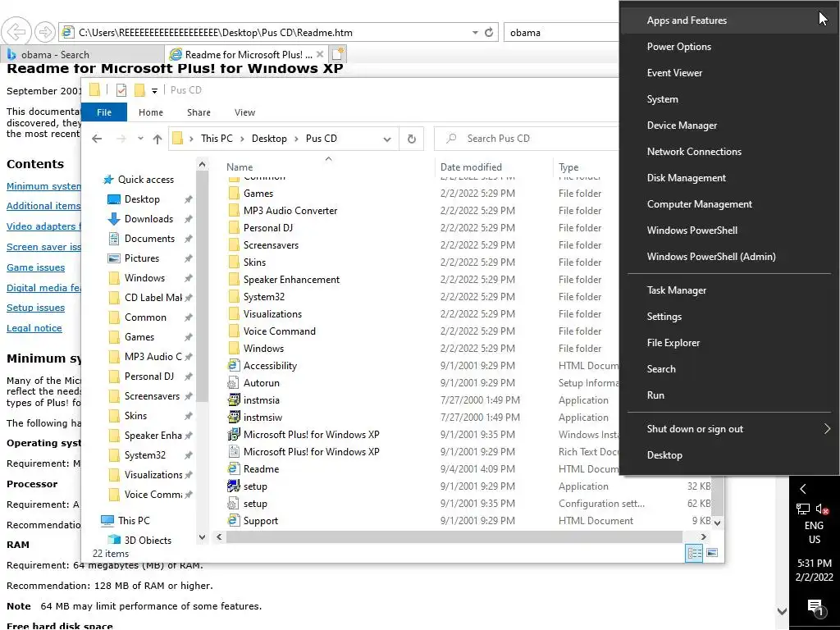Open Legal notice link in Readme
840x630 pixels.
click(34, 328)
